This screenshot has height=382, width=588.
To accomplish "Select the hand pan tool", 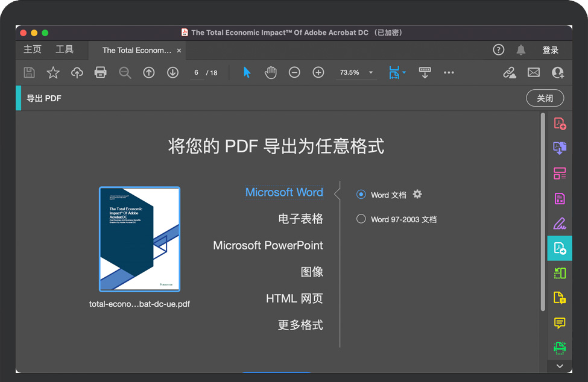I will tap(271, 72).
